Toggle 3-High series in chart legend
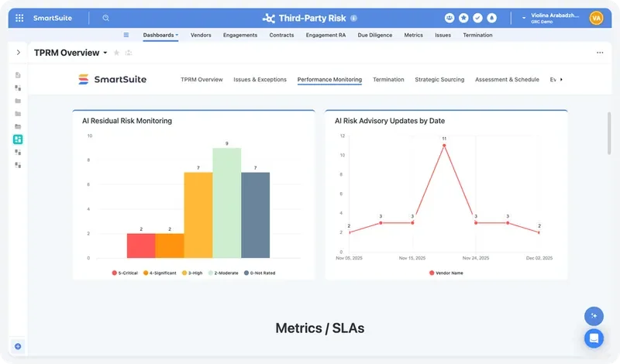Screen dimensions: 620x364 (192, 273)
